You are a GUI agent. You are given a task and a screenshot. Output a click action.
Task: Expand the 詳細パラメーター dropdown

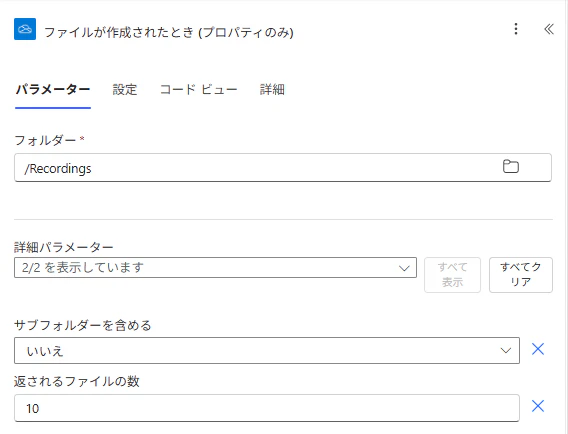click(215, 268)
